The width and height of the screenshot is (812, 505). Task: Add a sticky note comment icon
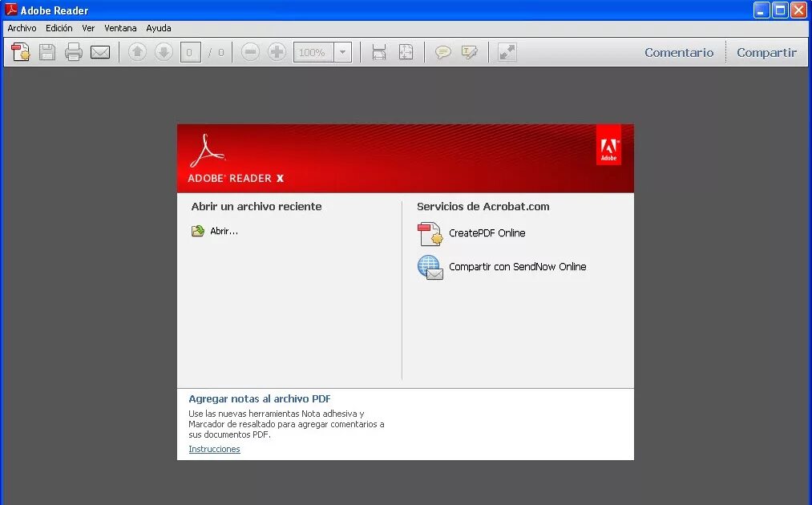(442, 52)
